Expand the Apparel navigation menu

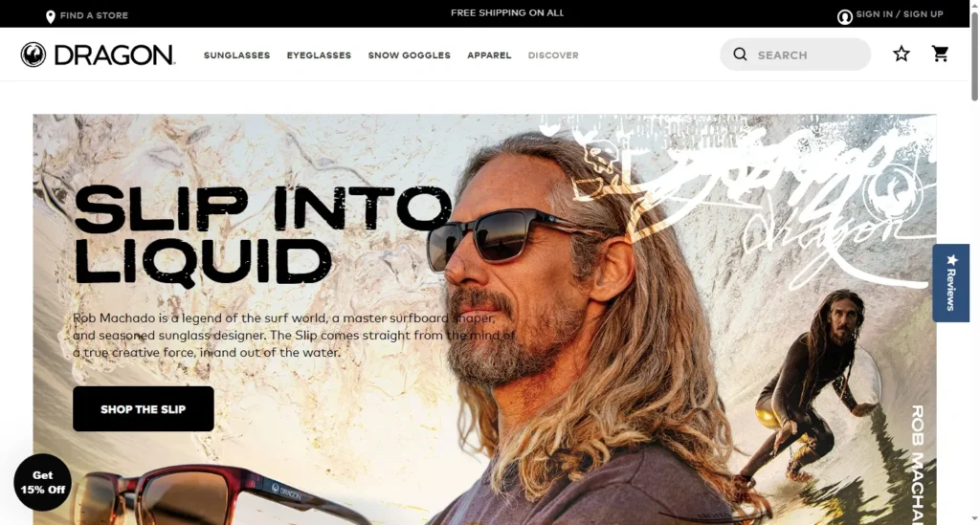[489, 55]
